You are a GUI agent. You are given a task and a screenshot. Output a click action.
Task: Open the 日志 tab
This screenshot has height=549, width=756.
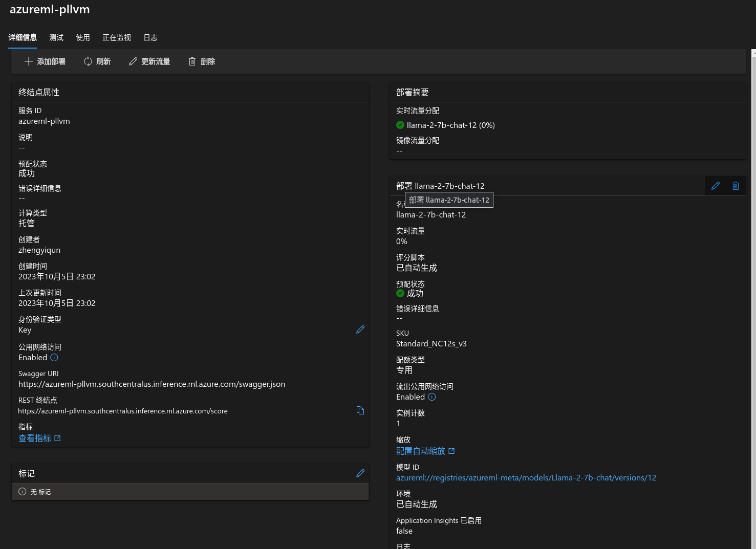tap(150, 37)
